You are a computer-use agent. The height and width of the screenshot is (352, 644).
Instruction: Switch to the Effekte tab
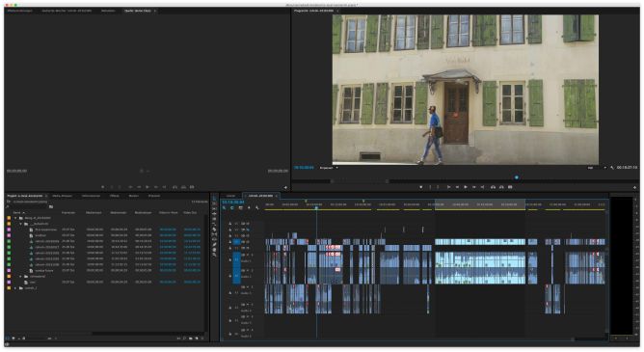pos(114,196)
